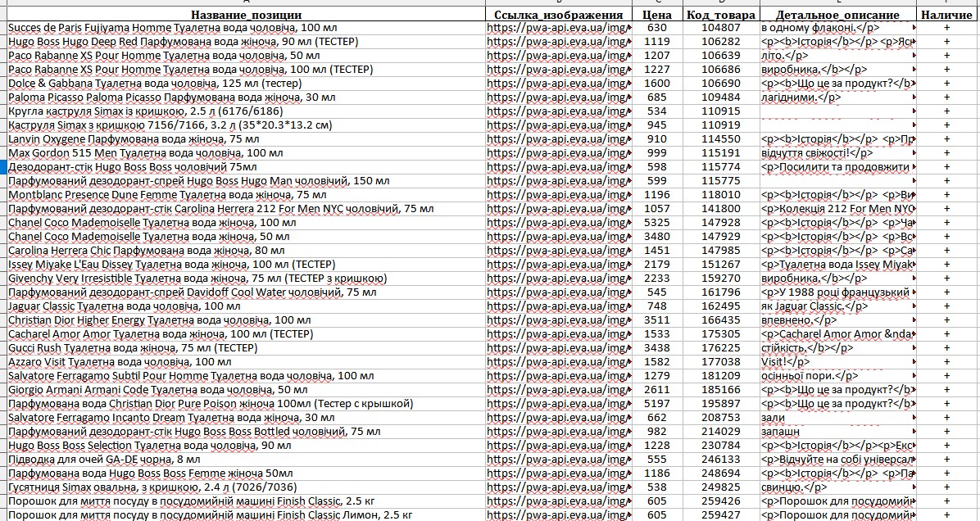Select the Succes de Paris Fujiyama Homme cell
The image size is (980, 521).
coord(247,28)
